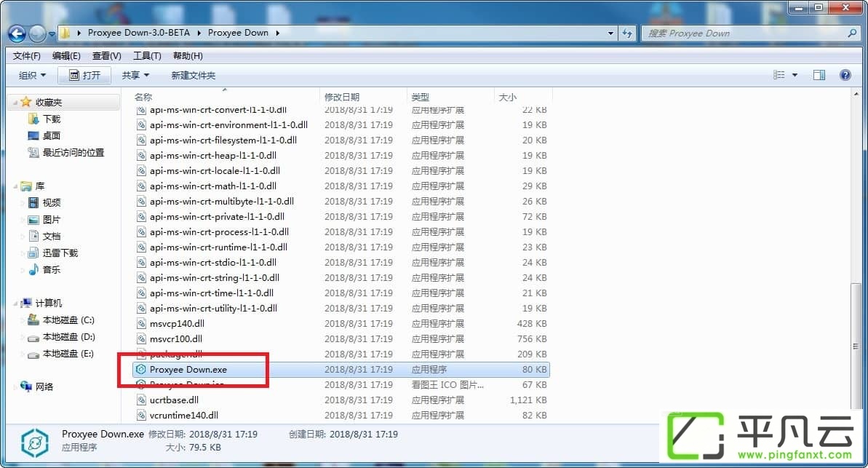Select 本地磁盘 (E:) drive
The height and width of the screenshot is (468, 868).
pyautogui.click(x=68, y=353)
